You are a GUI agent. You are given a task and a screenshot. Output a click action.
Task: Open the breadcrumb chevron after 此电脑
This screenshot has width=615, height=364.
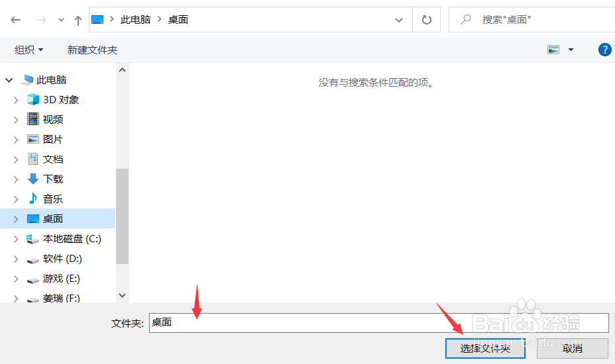coord(159,19)
